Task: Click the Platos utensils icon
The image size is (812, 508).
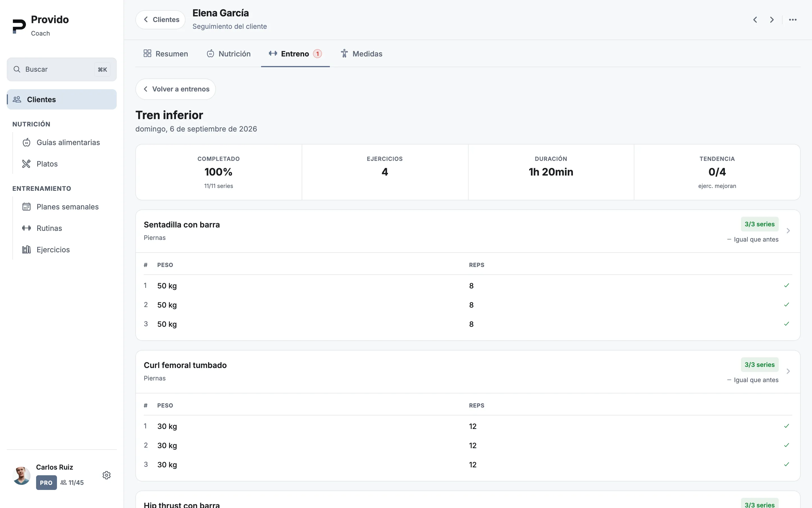Action: coord(27,164)
